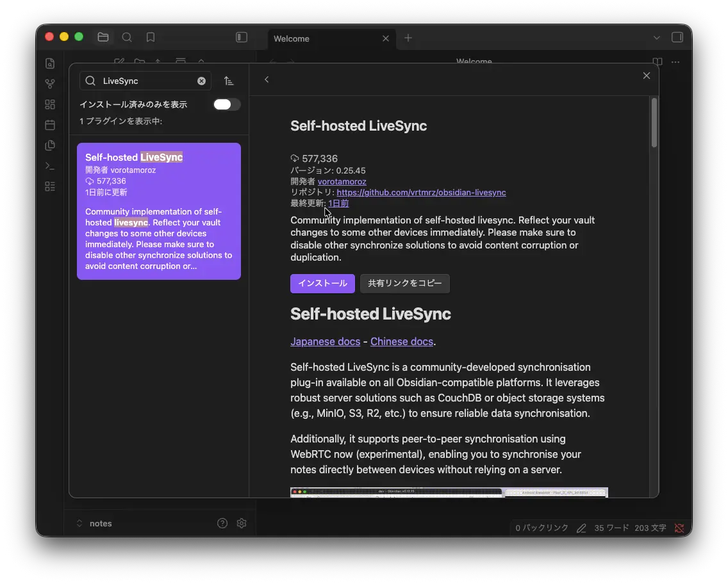728x584 pixels.
Task: Open quick switcher ribbon icon
Action: pos(50,63)
